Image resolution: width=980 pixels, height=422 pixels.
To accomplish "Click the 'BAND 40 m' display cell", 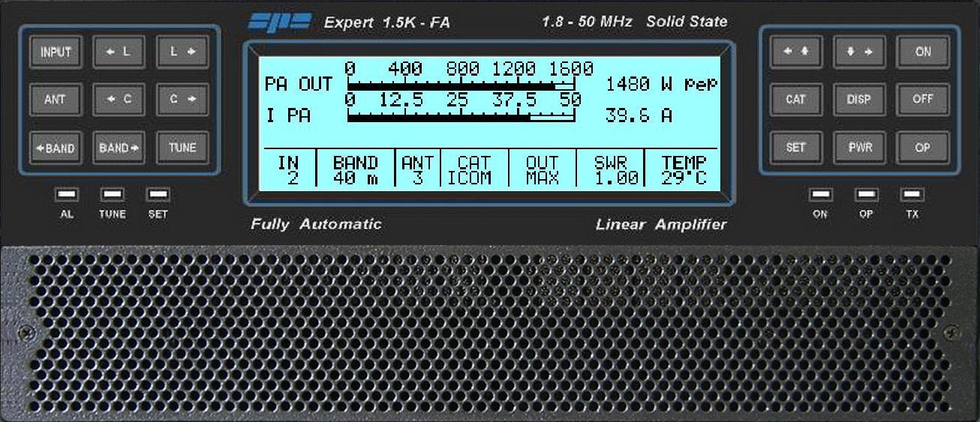I will coord(356,169).
